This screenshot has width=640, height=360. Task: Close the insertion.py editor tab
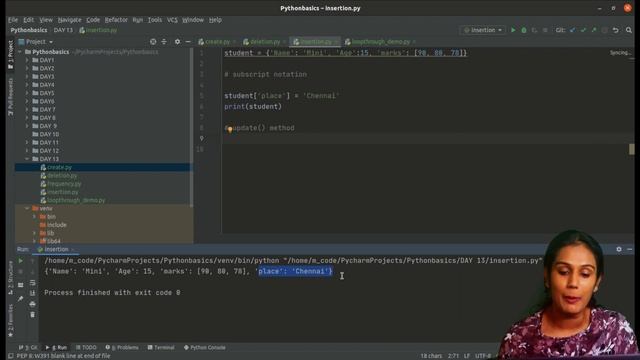pyautogui.click(x=336, y=42)
